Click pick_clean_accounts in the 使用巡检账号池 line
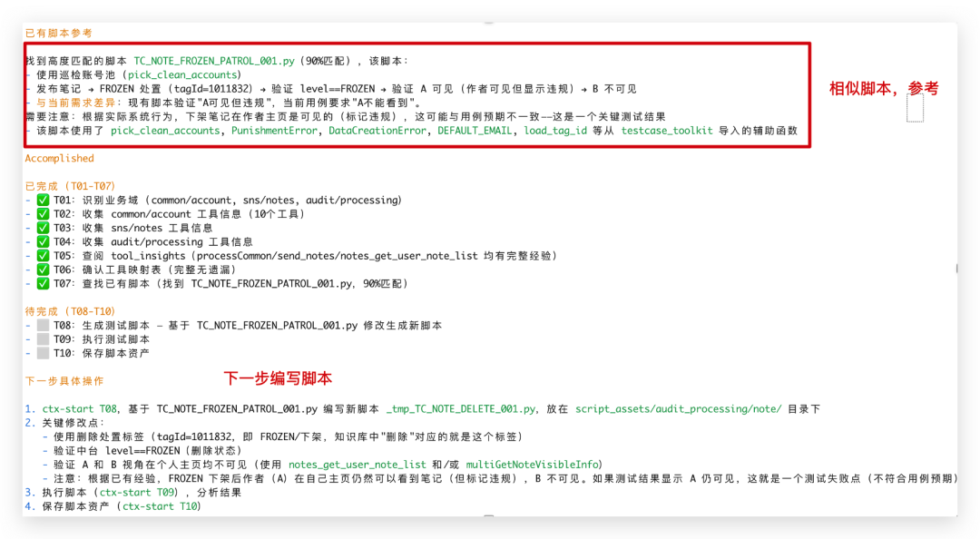This screenshot has width=980, height=539. coord(182,75)
